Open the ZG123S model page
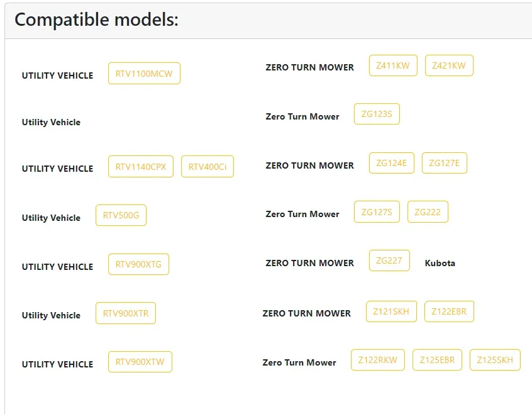This screenshot has height=414, width=532. tap(377, 114)
